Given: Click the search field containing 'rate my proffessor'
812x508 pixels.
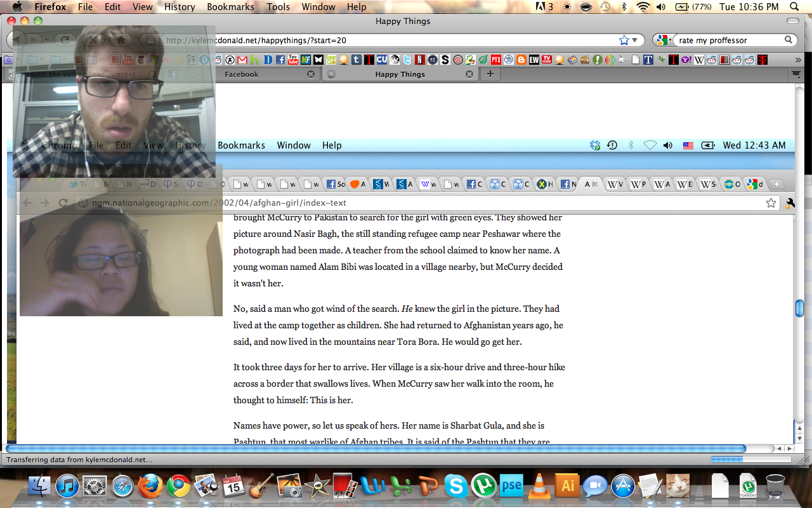Looking at the screenshot, I should [x=728, y=40].
